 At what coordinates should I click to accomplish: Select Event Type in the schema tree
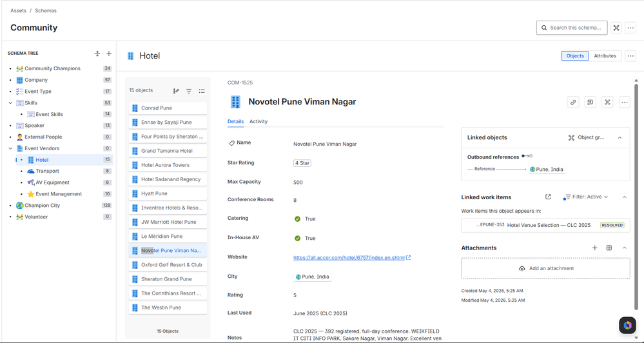point(38,92)
